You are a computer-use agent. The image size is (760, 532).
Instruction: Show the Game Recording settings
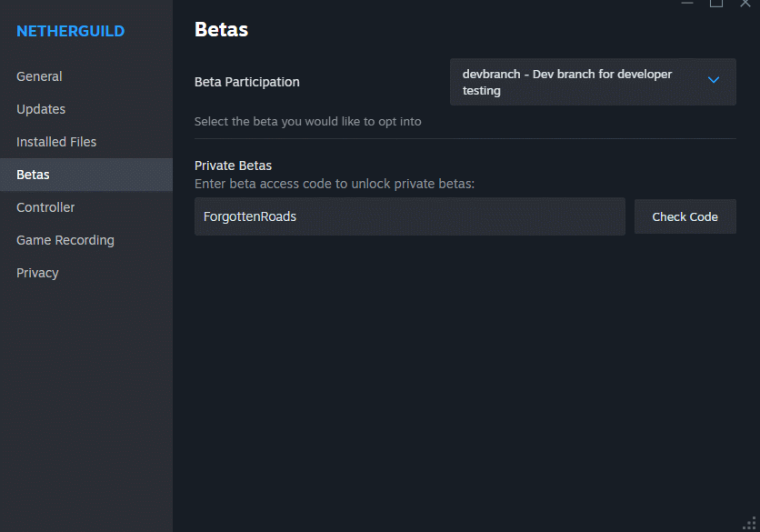(65, 240)
